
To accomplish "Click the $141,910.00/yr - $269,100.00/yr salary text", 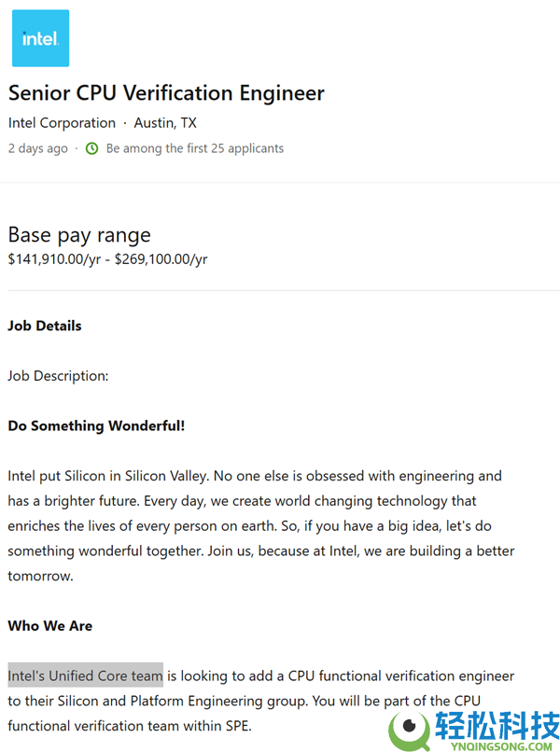I will pyautogui.click(x=107, y=258).
